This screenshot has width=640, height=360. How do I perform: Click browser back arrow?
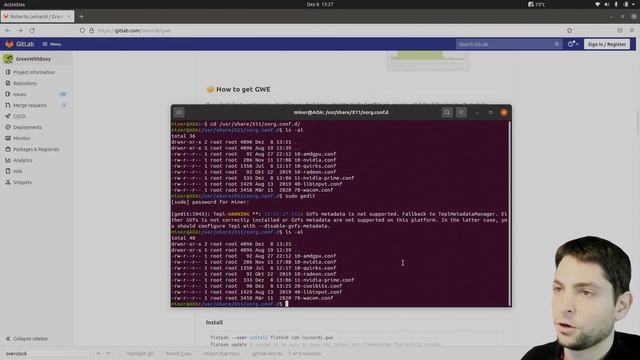click(x=8, y=30)
